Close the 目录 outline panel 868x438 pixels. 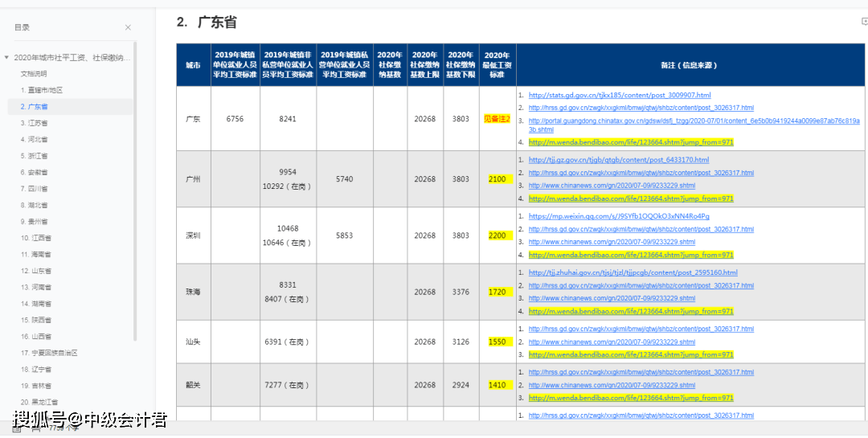[x=128, y=27]
